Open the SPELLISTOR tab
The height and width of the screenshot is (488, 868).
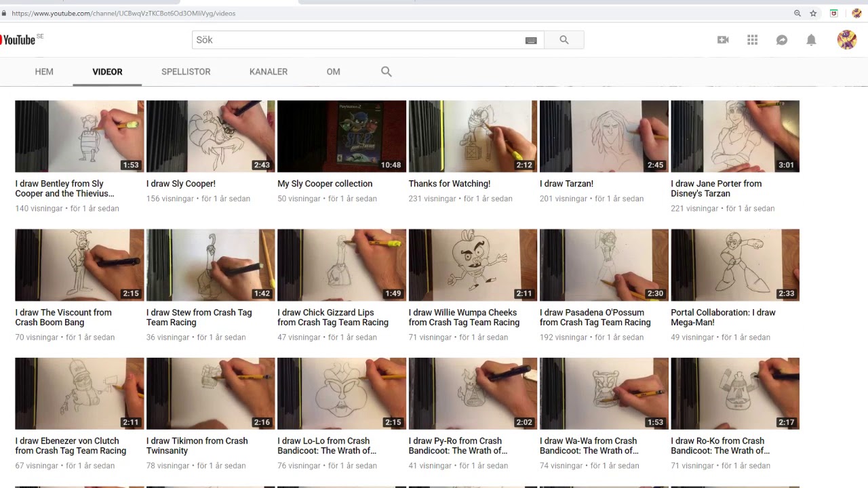click(186, 72)
